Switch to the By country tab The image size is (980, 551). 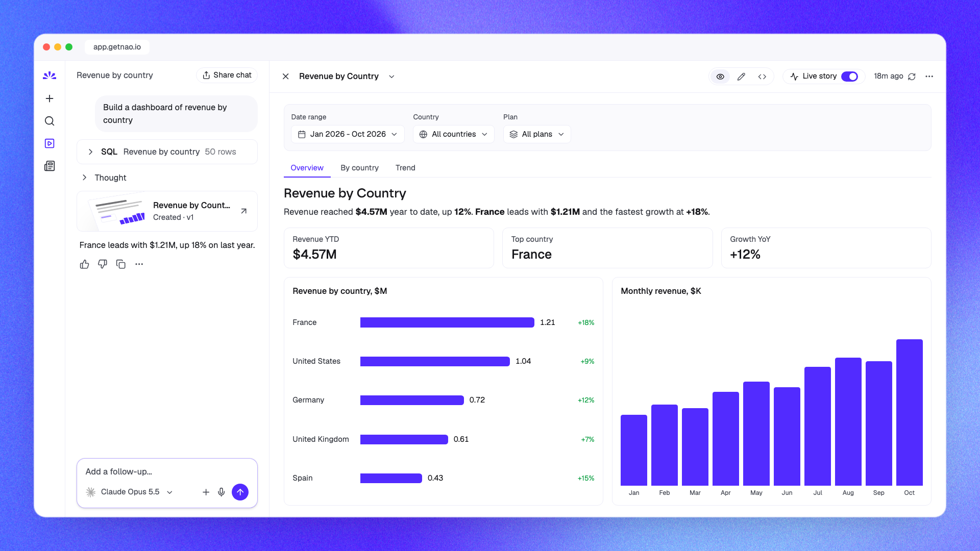tap(359, 168)
